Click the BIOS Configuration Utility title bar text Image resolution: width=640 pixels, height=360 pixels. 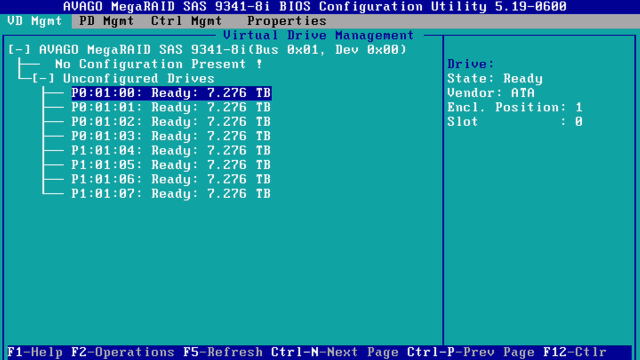point(315,7)
